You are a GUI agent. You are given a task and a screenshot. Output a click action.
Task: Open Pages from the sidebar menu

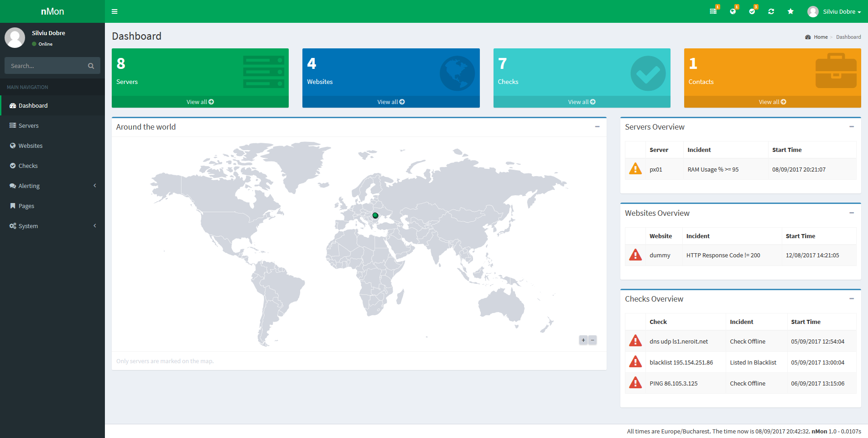coord(26,206)
